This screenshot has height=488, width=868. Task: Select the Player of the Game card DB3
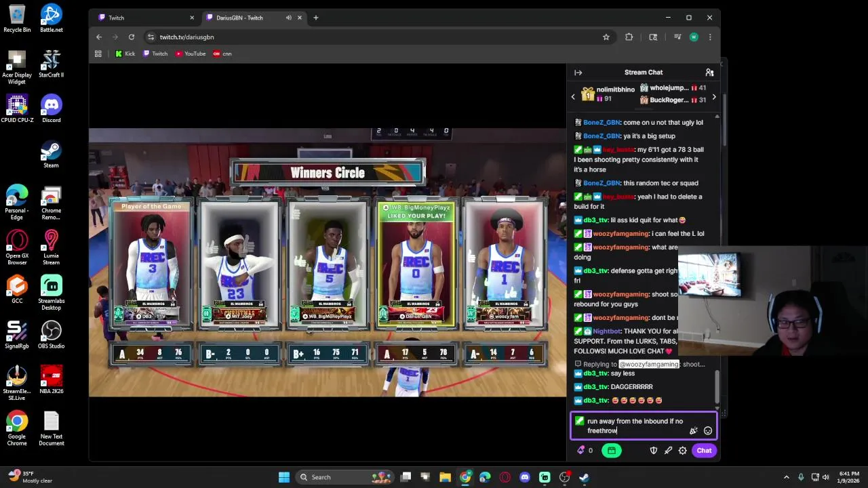pos(151,263)
